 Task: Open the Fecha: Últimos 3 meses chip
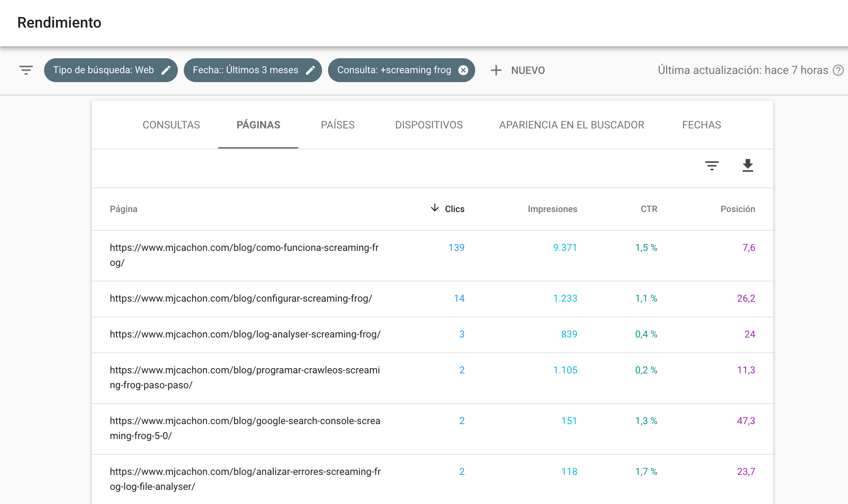[x=253, y=70]
